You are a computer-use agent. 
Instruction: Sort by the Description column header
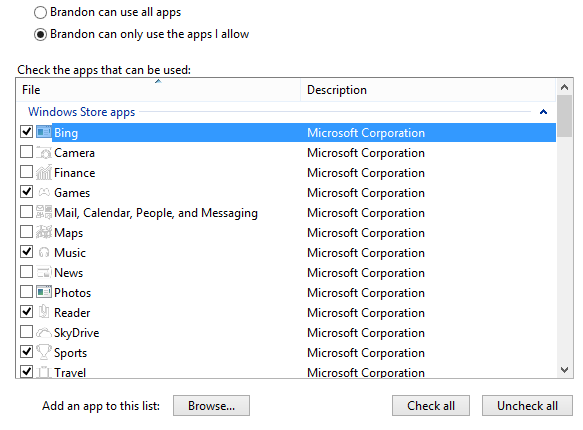tap(428, 90)
